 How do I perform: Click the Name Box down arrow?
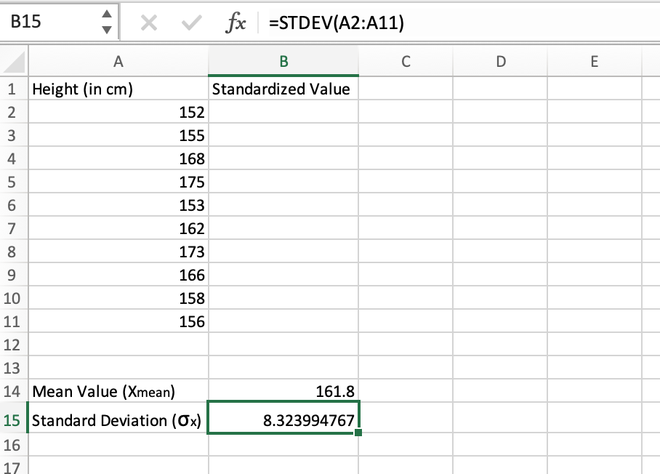pyautogui.click(x=107, y=30)
